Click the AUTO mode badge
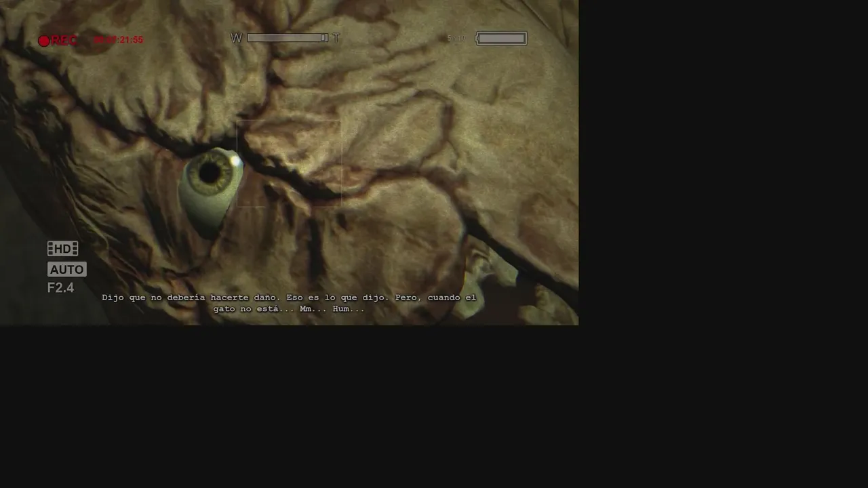The width and height of the screenshot is (868, 488). click(x=66, y=269)
